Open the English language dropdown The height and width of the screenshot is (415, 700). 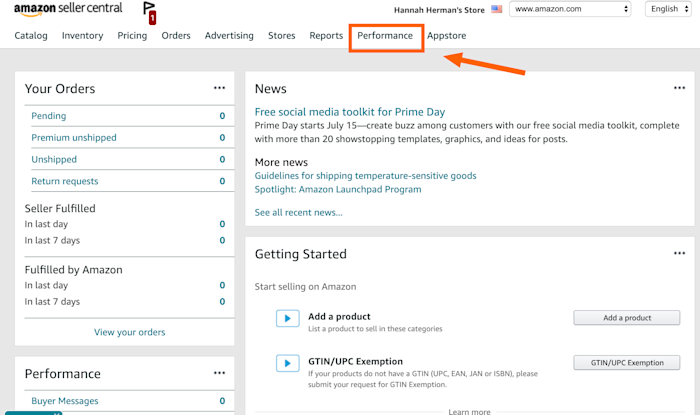tap(668, 9)
